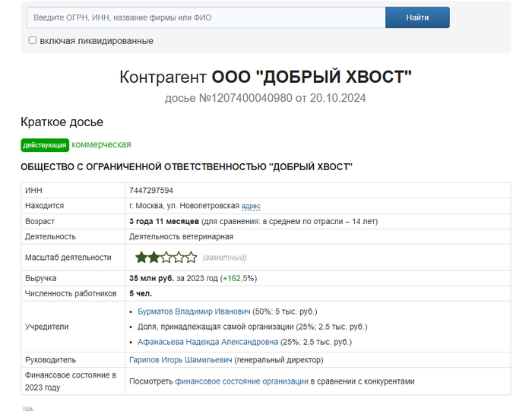Click the ООО "ДОБРЫЙ ХВОСТ" page heading
Image resolution: width=532 pixels, height=411 pixels.
coord(312,77)
